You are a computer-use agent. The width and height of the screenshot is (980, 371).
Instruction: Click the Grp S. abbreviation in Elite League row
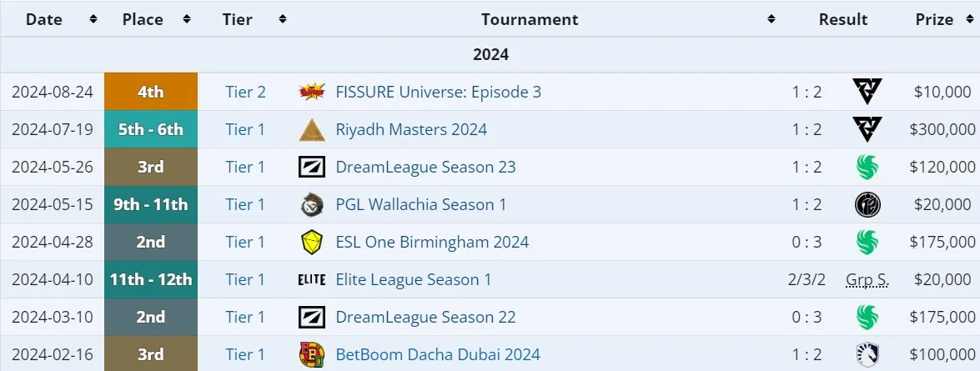click(867, 280)
